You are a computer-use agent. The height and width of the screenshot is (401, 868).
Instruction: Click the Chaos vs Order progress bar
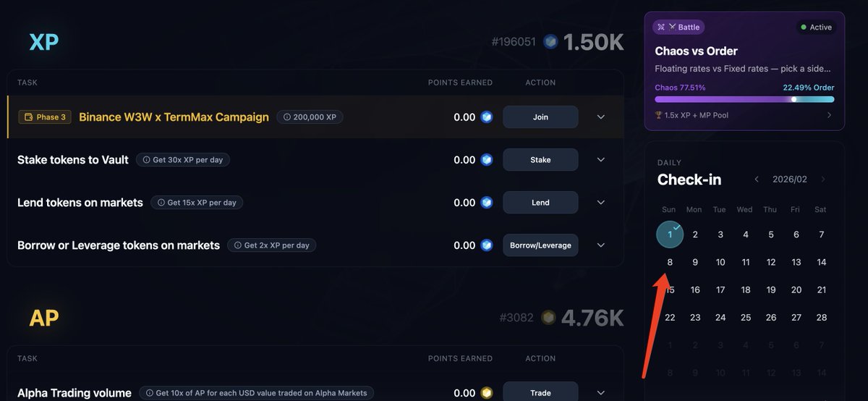(744, 99)
